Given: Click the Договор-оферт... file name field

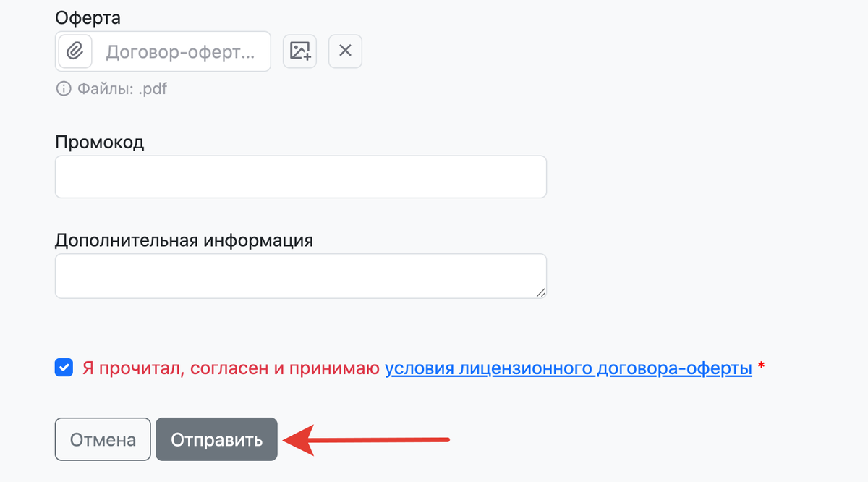Looking at the screenshot, I should [x=181, y=51].
